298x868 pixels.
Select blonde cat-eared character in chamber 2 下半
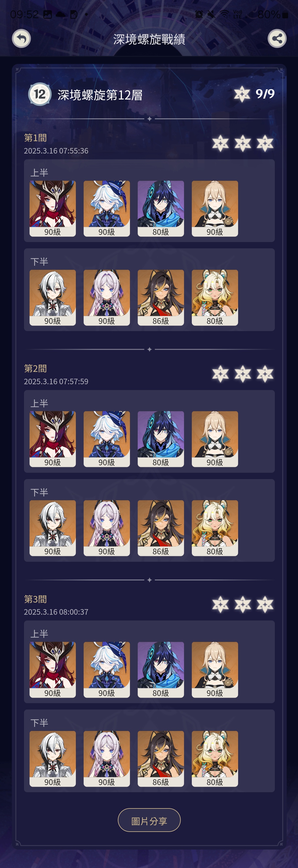(x=215, y=528)
